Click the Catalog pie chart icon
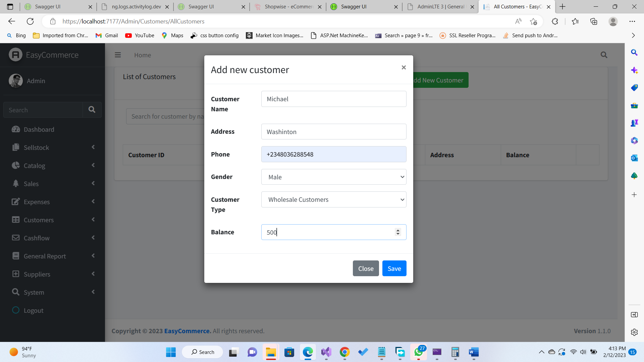 click(16, 165)
